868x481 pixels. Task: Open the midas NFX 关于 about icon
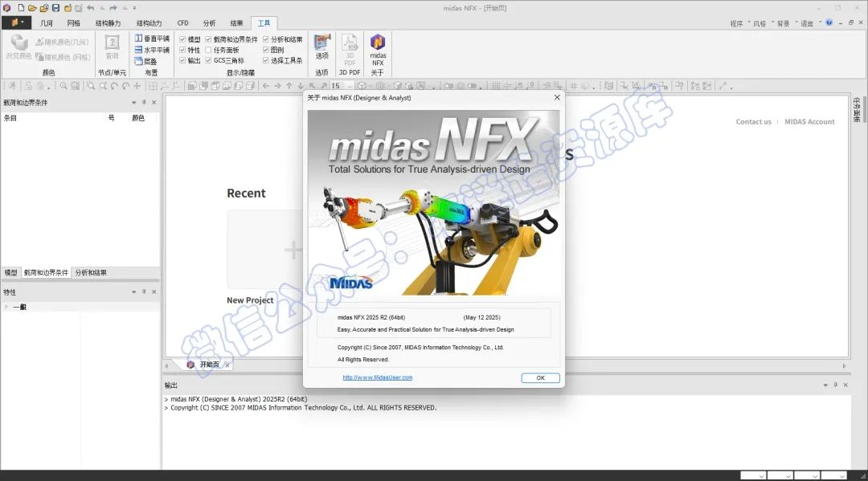click(378, 50)
